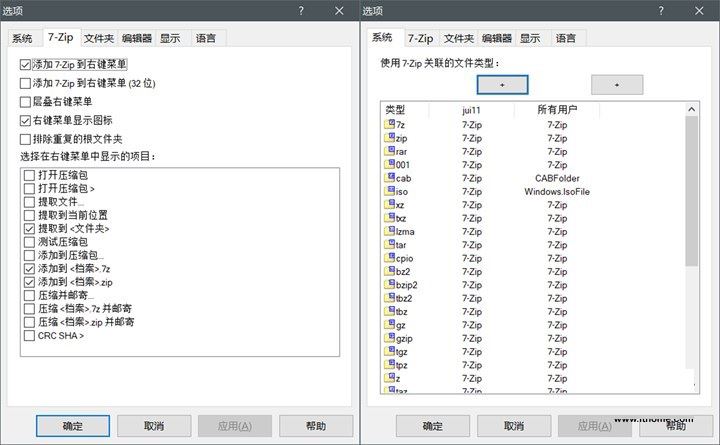Enable 添加 7-Zip 到右键菜单 (32 位) checkbox

[25, 83]
